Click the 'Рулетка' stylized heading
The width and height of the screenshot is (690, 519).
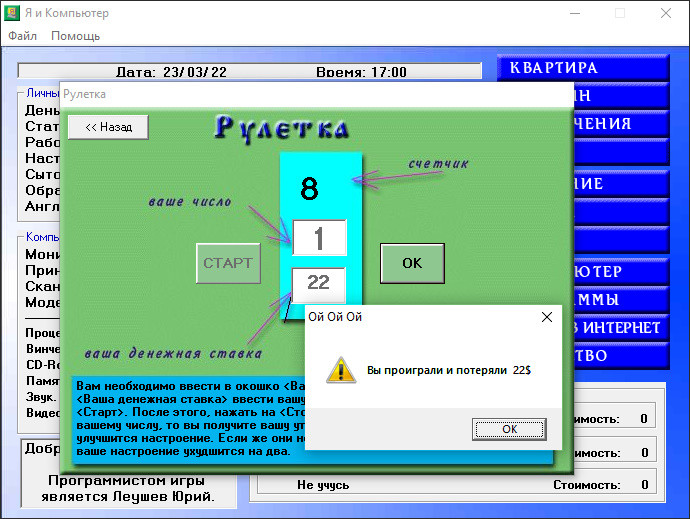pyautogui.click(x=282, y=129)
